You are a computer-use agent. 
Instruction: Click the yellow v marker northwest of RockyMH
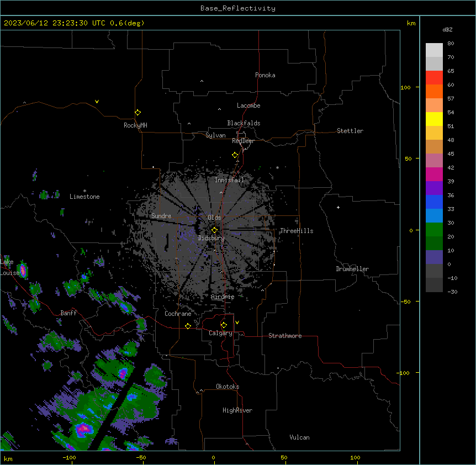pyautogui.click(x=97, y=102)
